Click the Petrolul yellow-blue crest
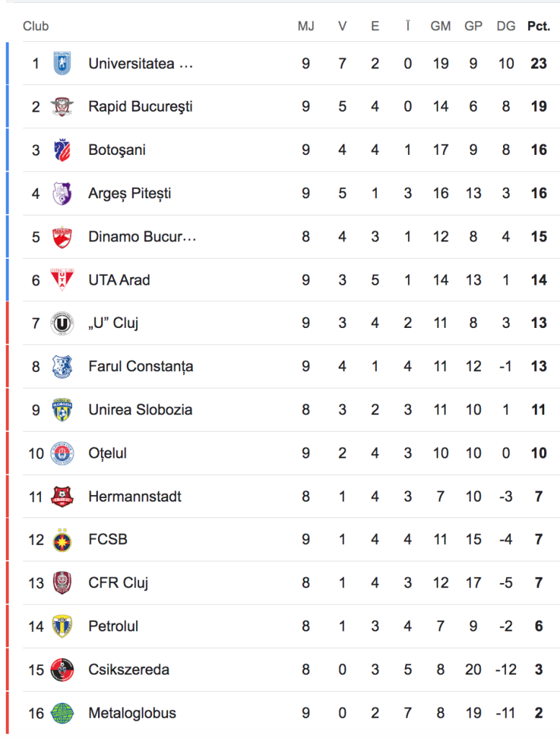The width and height of the screenshot is (560, 738). [62, 626]
